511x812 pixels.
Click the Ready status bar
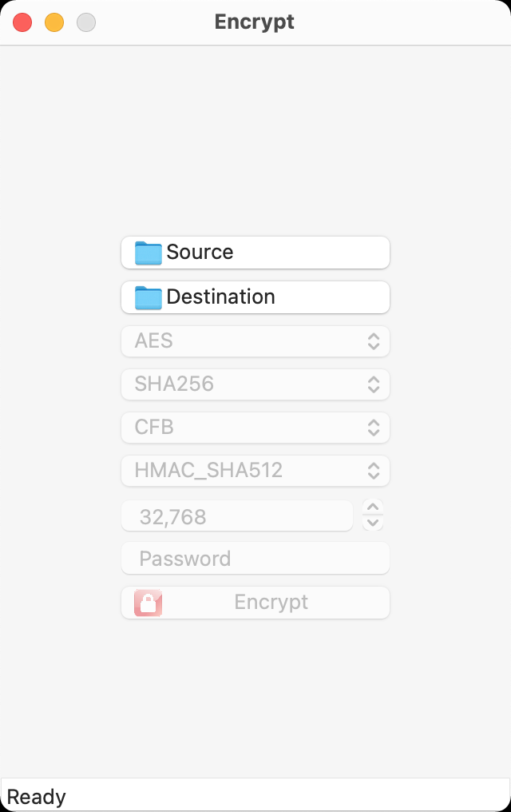click(255, 796)
